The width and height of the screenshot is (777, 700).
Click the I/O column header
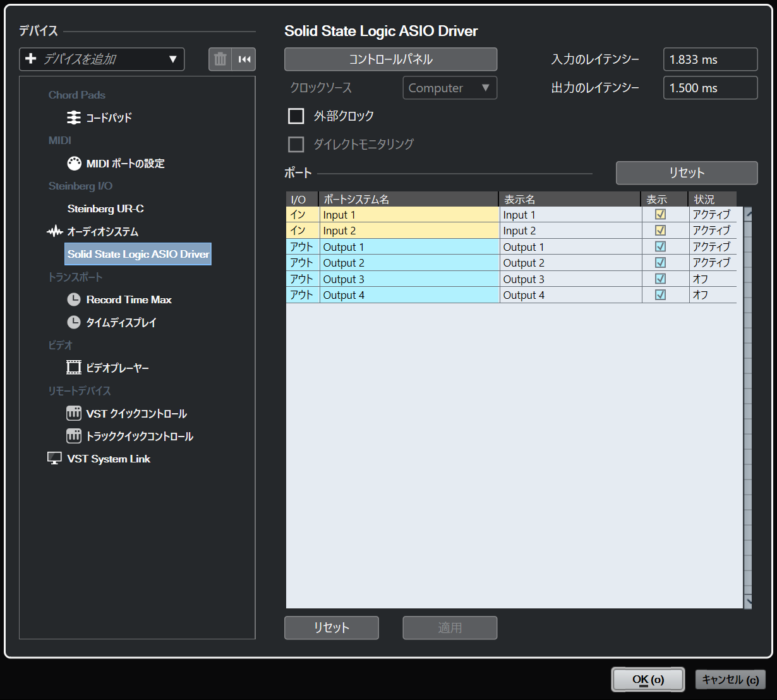(x=303, y=199)
